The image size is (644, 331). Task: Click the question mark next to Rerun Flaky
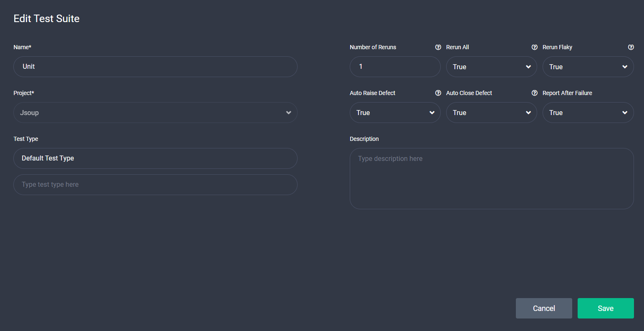631,47
